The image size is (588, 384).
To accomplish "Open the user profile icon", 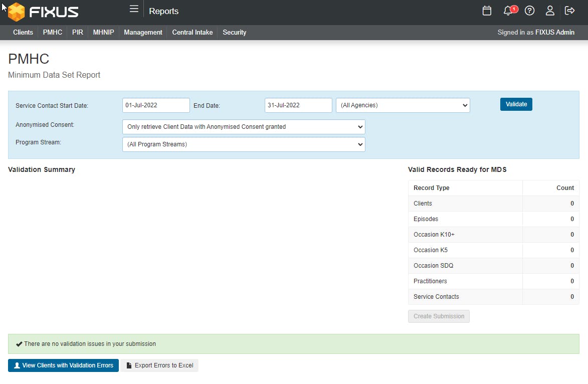I will pos(550,11).
